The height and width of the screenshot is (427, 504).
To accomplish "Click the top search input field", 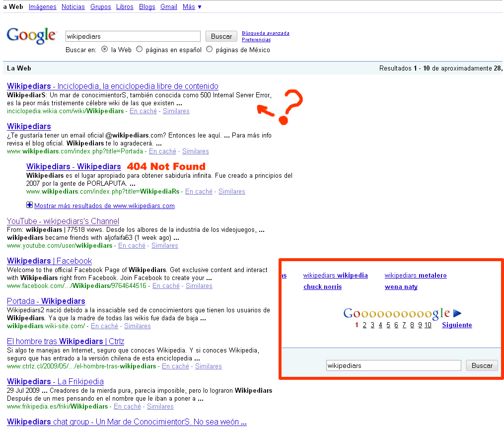I will point(133,36).
